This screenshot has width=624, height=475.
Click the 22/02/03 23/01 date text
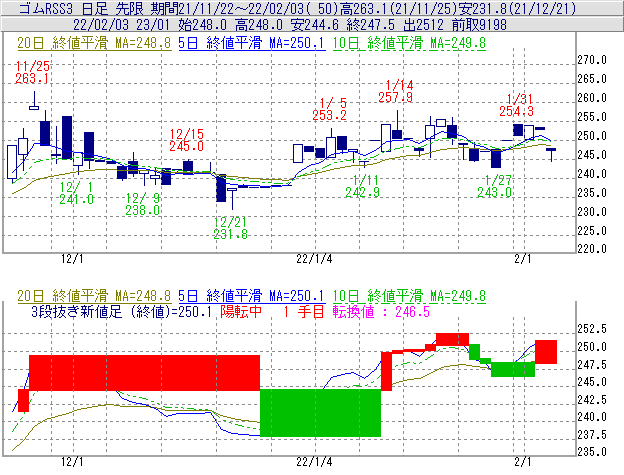point(121,25)
